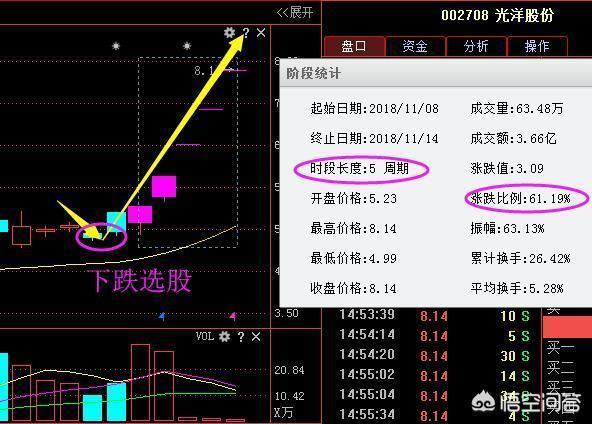Open the 操作 tab
The image size is (592, 424).
click(537, 46)
